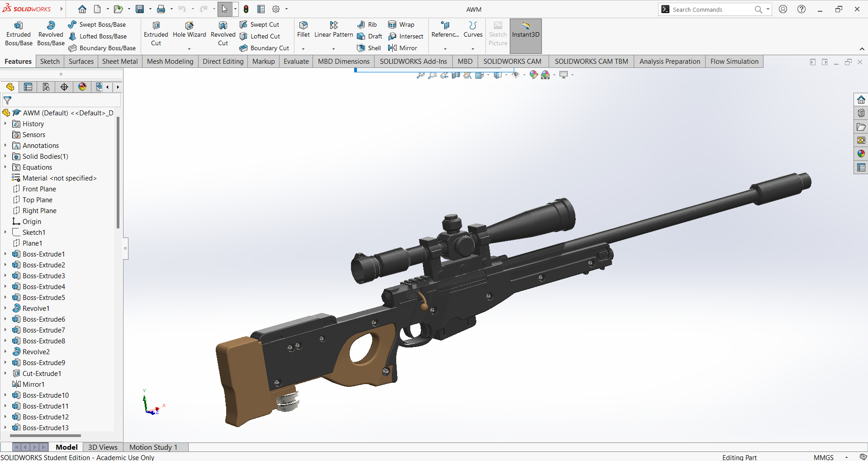Image resolution: width=868 pixels, height=461 pixels.
Task: Switch to the 3D Views tab
Action: pos(103,447)
